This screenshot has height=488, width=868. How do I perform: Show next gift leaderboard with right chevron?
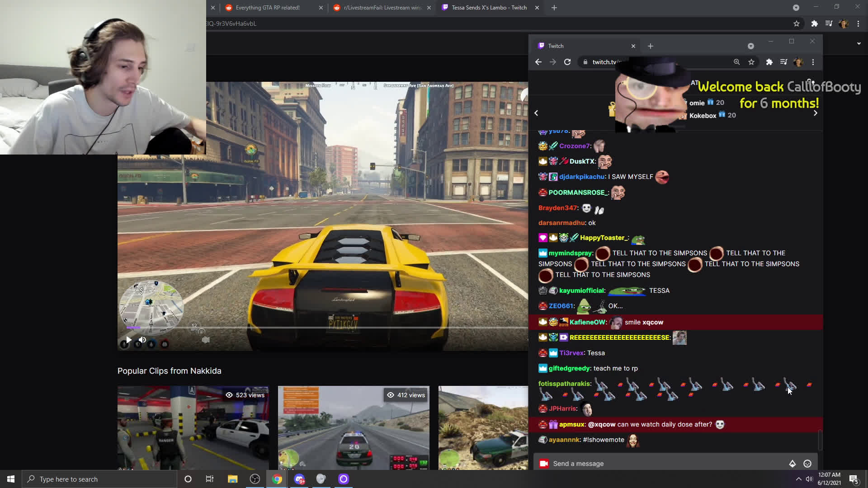click(x=816, y=113)
